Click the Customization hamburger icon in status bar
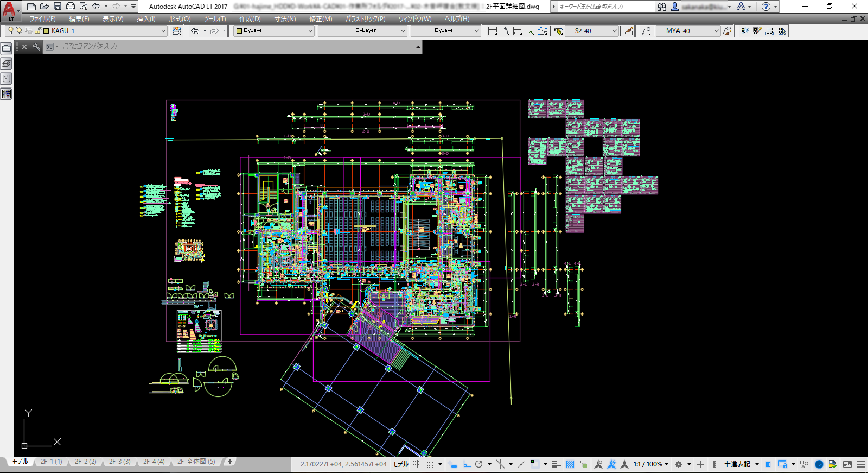Viewport: 868px width, 473px height. click(860, 464)
